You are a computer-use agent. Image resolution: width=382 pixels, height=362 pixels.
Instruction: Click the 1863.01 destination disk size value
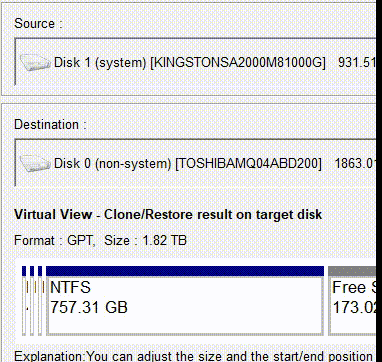pos(355,163)
